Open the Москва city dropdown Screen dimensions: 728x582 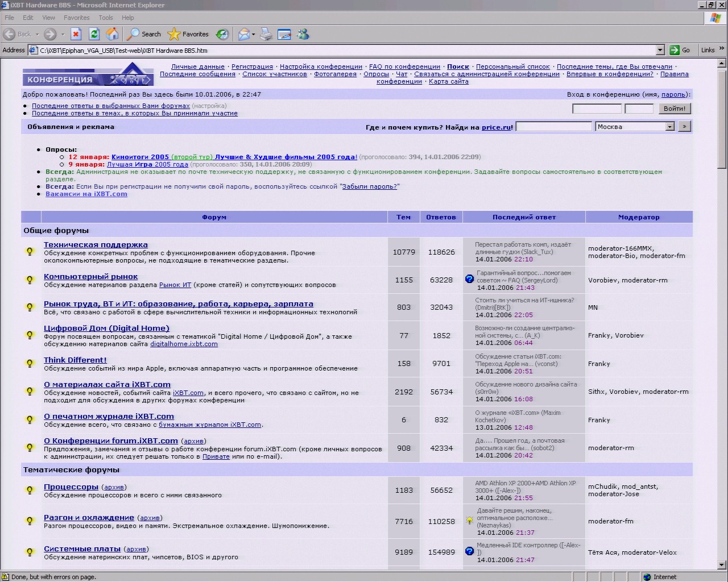(x=669, y=127)
